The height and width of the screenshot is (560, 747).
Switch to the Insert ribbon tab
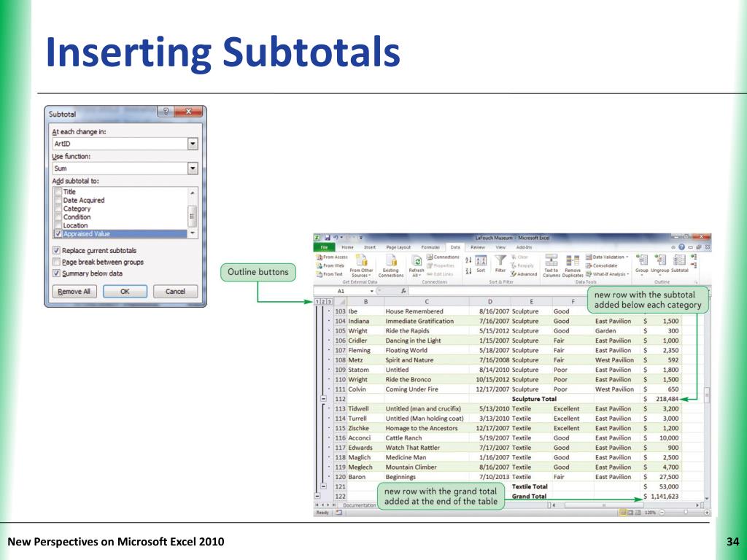pyautogui.click(x=370, y=247)
